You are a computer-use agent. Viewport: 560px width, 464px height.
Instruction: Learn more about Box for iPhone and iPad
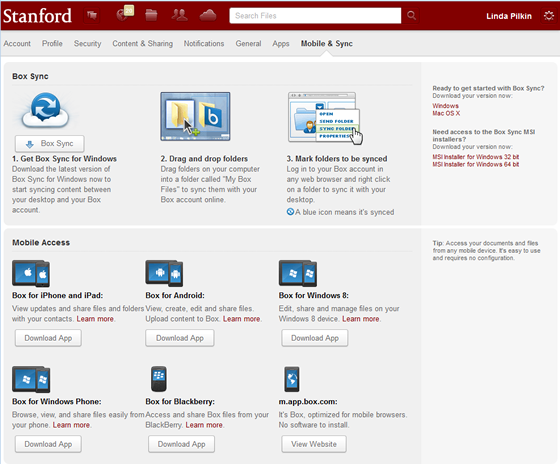(x=95, y=319)
